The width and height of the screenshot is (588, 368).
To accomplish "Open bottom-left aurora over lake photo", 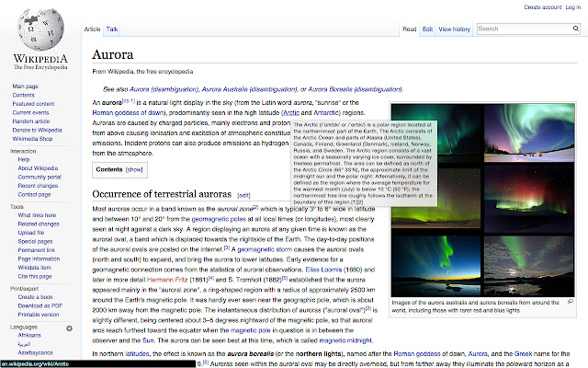I will click(435, 266).
